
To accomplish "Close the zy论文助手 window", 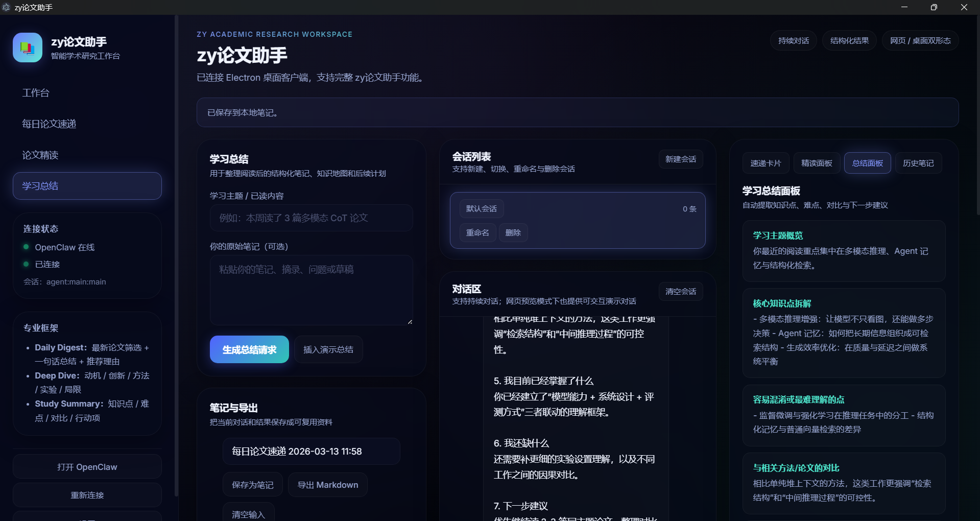I will coord(964,7).
